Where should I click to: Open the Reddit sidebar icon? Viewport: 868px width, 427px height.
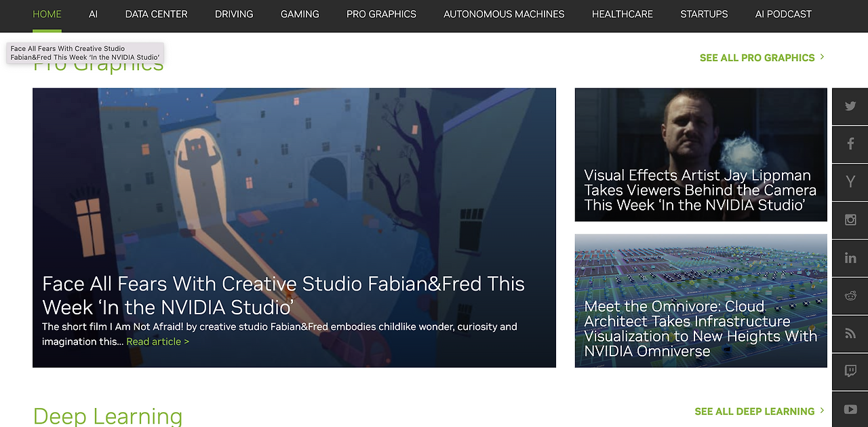click(x=850, y=296)
